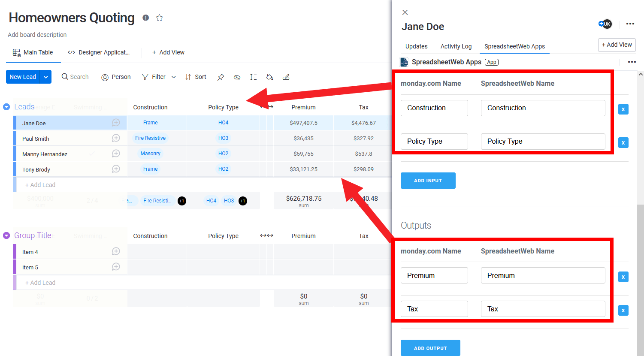
Task: Collapse the Group Title group
Action: 6,235
